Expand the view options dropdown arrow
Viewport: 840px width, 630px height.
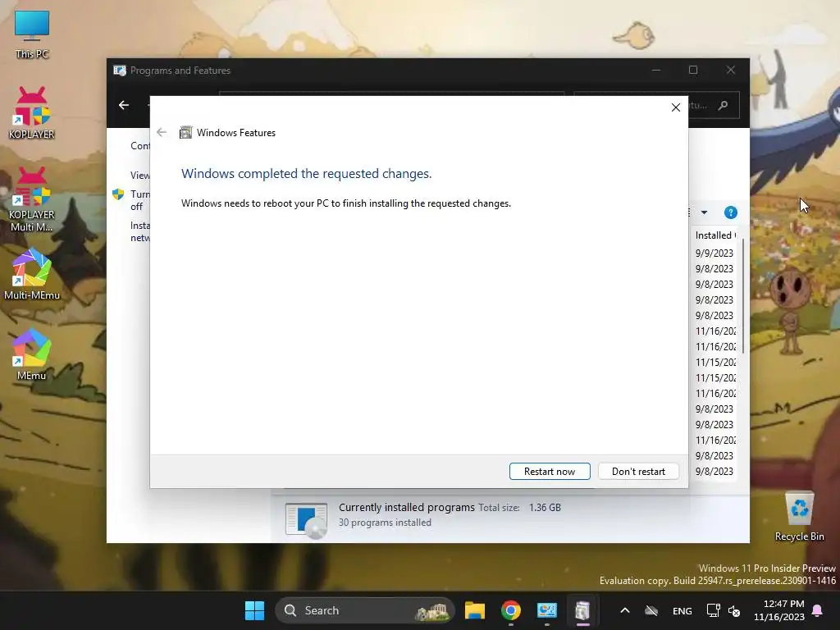[x=704, y=212]
